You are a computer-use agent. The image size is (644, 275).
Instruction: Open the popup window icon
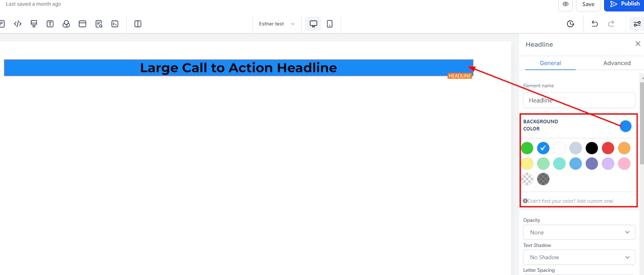click(x=83, y=24)
